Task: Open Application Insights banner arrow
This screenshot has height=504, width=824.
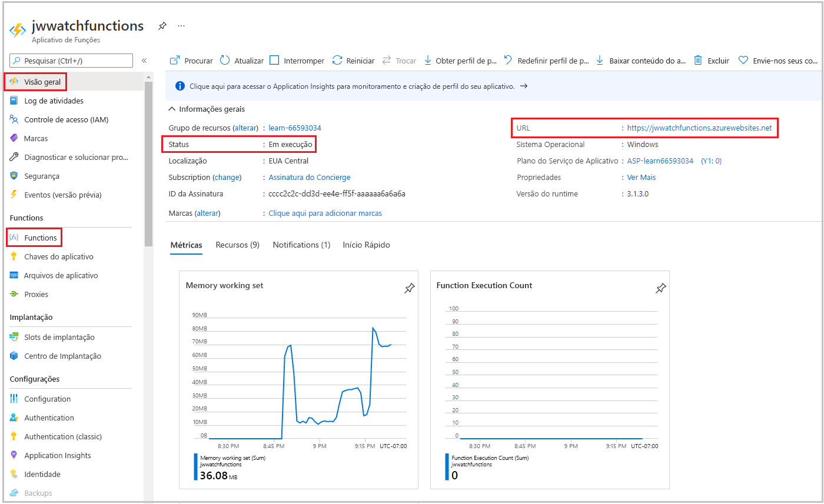Action: [523, 86]
